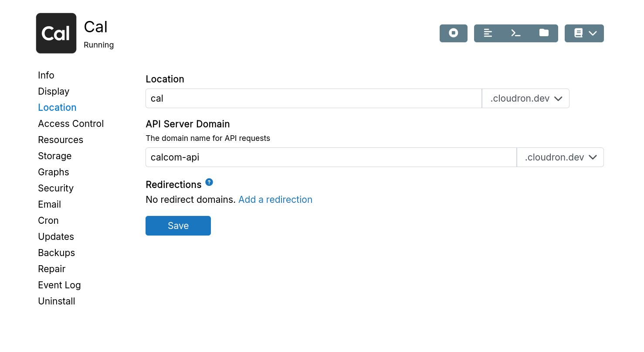Open the Security settings

pos(55,188)
